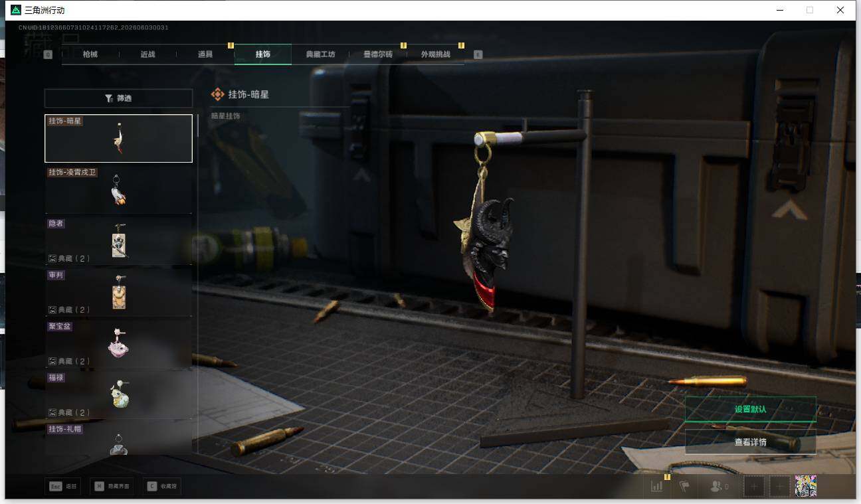Click the 设置默认 button
The image size is (861, 504).
[750, 409]
